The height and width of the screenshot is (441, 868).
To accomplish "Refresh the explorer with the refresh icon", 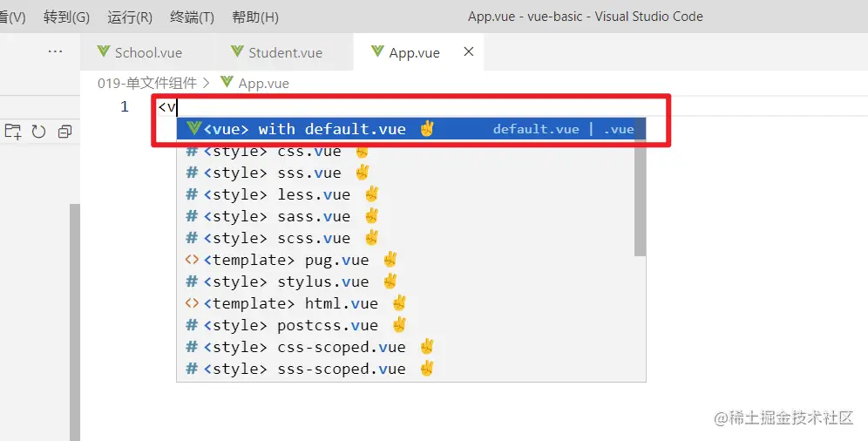I will click(x=38, y=131).
